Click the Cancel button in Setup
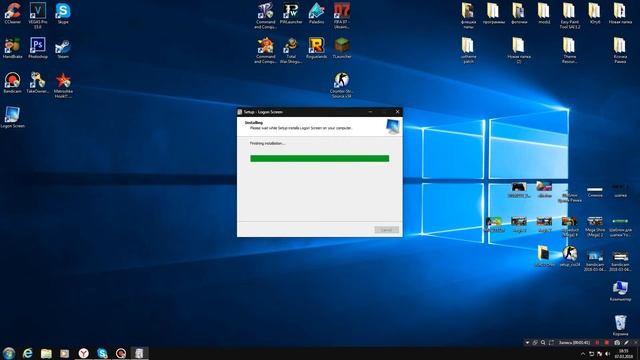640x360 pixels. pos(386,230)
